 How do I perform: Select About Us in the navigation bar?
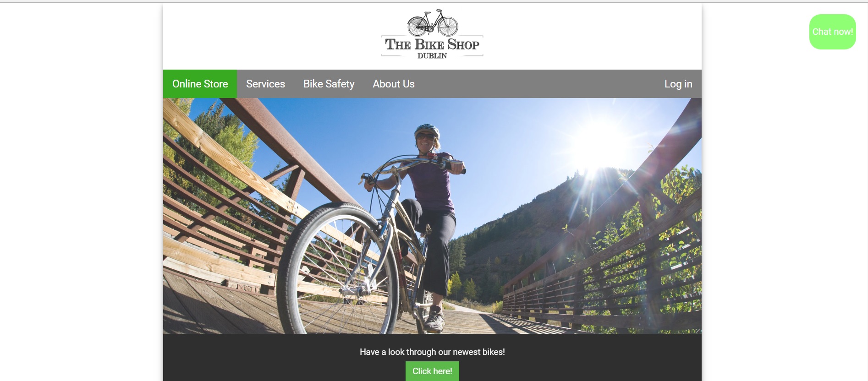393,84
